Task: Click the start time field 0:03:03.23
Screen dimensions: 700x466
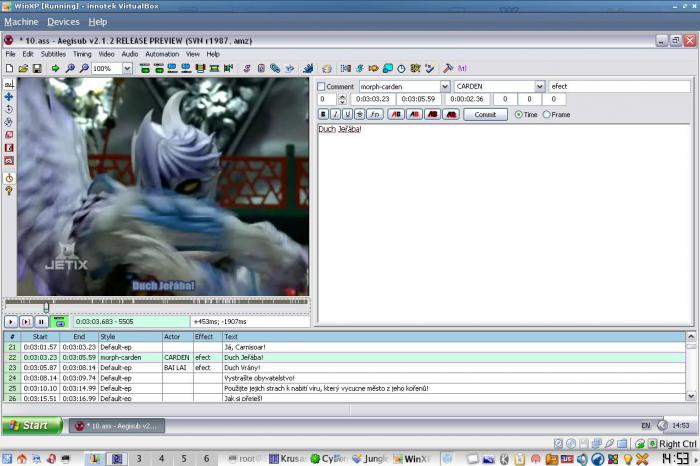Action: tap(373, 99)
